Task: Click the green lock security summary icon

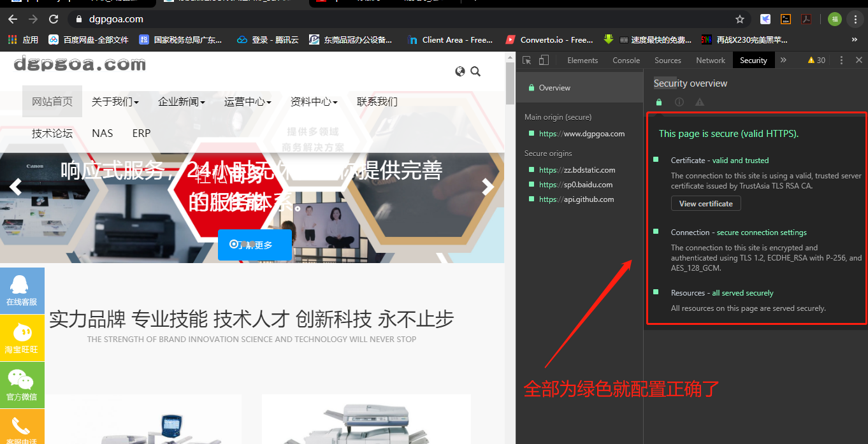Action: (x=659, y=102)
